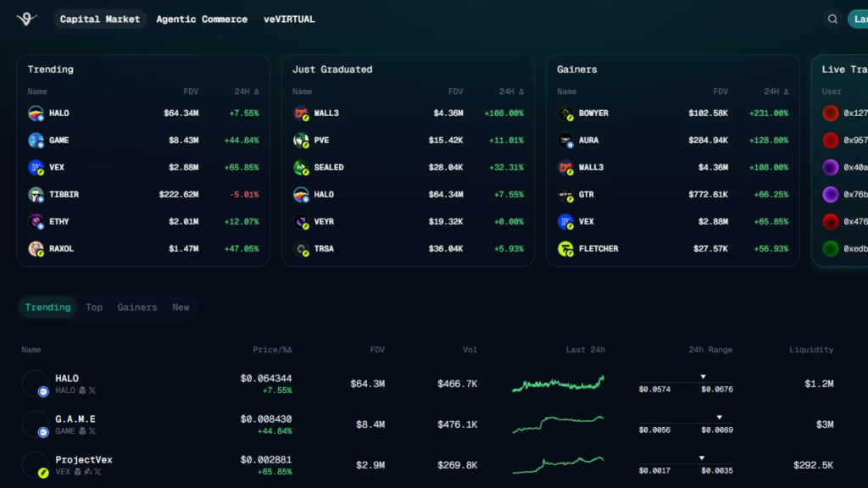
Task: Click the $466.7K volume value for HALO
Action: tap(457, 384)
